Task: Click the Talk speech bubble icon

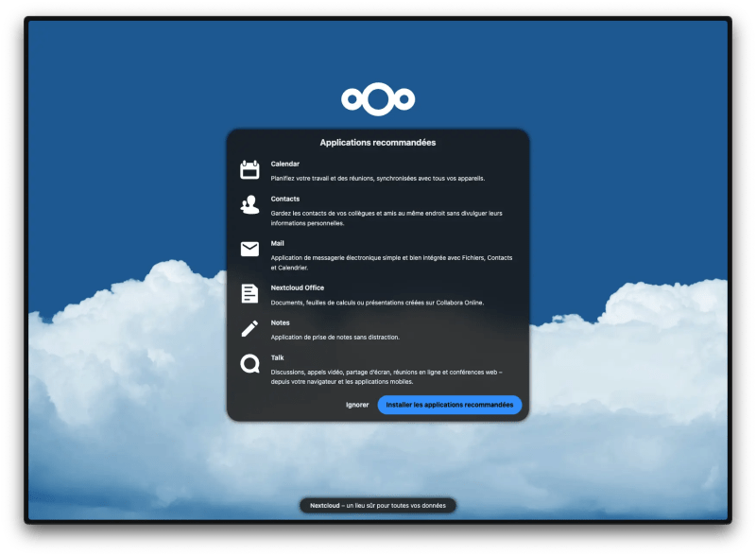Action: [x=249, y=362]
